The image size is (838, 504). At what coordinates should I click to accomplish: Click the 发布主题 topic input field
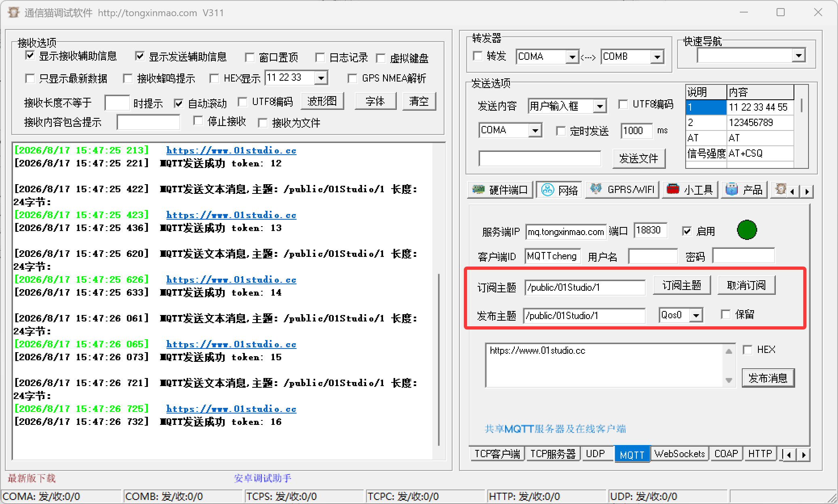[x=584, y=315]
